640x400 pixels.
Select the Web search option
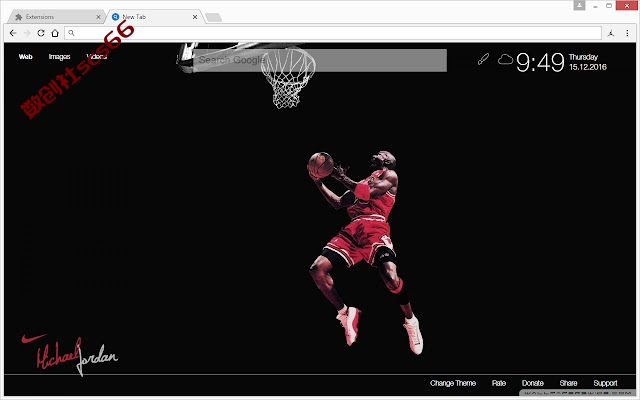pos(25,57)
